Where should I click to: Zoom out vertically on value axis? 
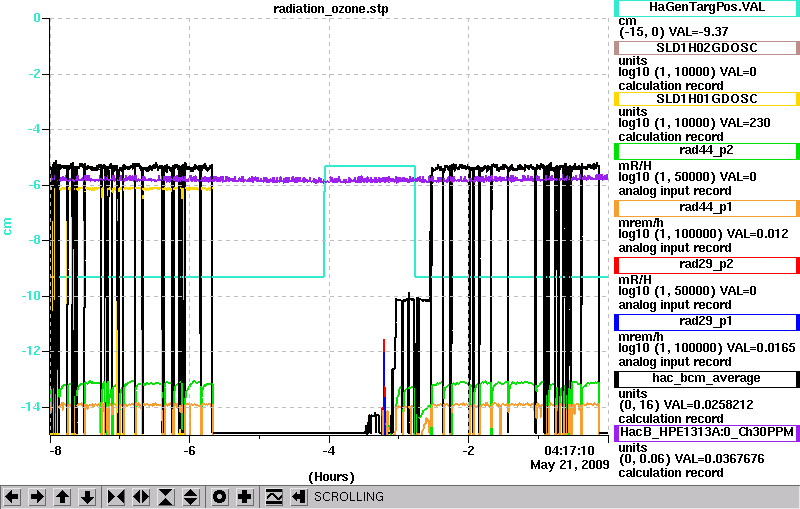pos(191,497)
